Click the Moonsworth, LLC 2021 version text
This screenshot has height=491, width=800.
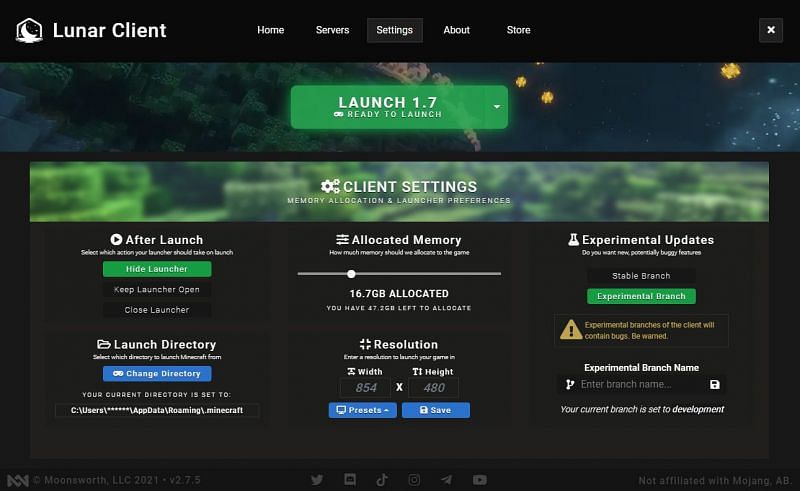pos(117,480)
